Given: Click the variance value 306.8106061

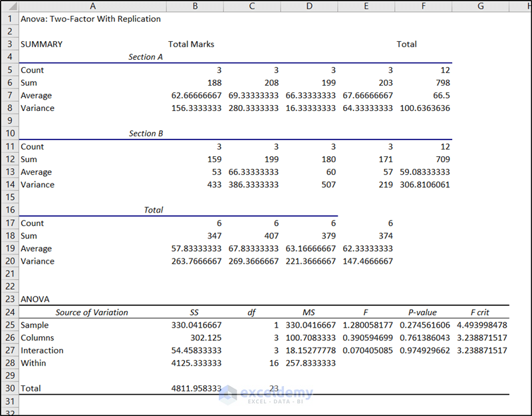Looking at the screenshot, I should click(x=425, y=185).
